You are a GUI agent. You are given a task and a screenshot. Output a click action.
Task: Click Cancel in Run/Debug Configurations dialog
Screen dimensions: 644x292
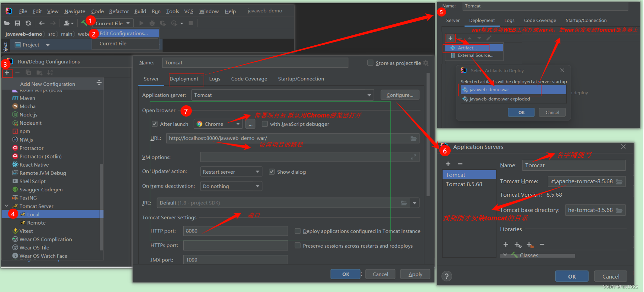pyautogui.click(x=380, y=274)
